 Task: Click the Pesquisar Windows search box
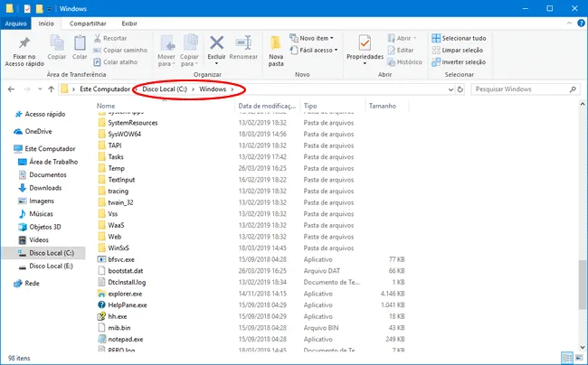(520, 89)
